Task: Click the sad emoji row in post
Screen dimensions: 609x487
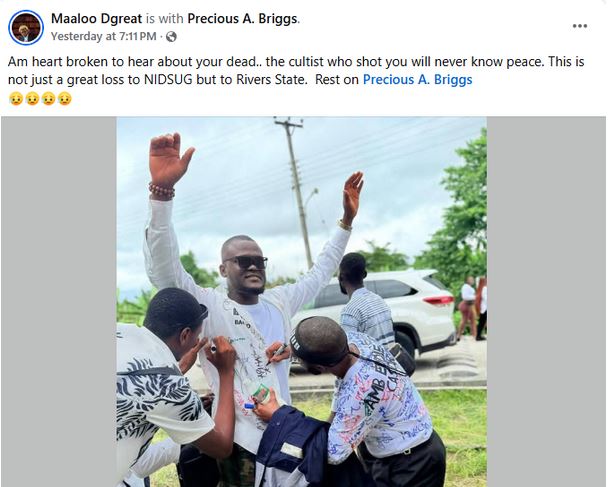Action: point(40,99)
